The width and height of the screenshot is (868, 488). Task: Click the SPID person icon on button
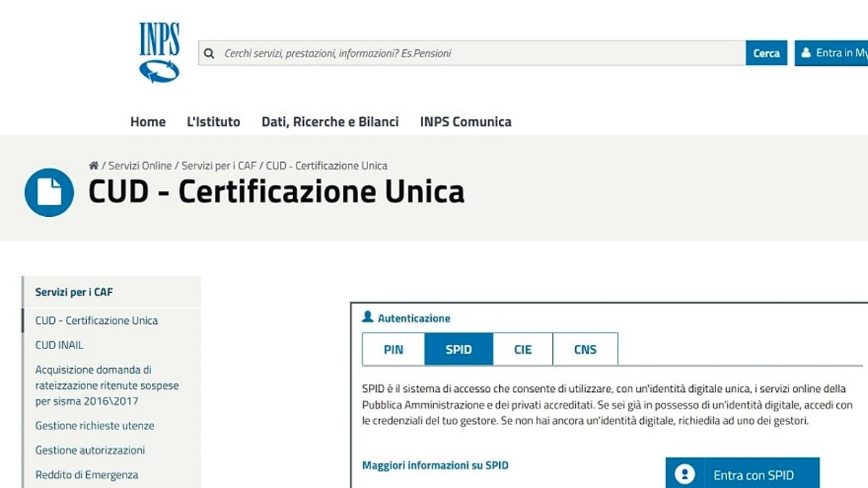pyautogui.click(x=684, y=475)
